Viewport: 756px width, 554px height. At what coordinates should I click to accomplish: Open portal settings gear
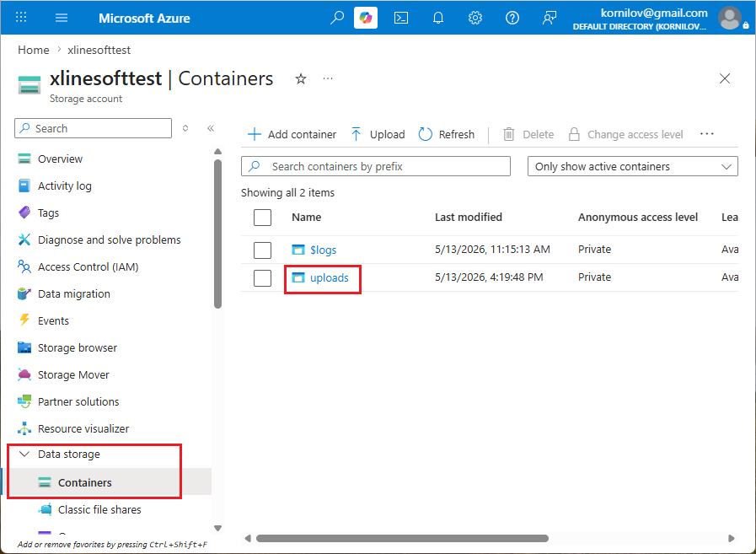(x=475, y=18)
